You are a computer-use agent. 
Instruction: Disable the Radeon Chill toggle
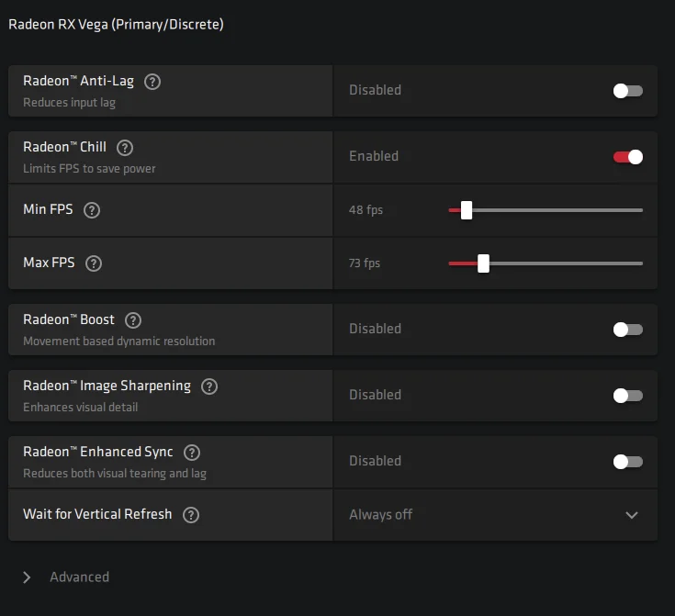(627, 157)
